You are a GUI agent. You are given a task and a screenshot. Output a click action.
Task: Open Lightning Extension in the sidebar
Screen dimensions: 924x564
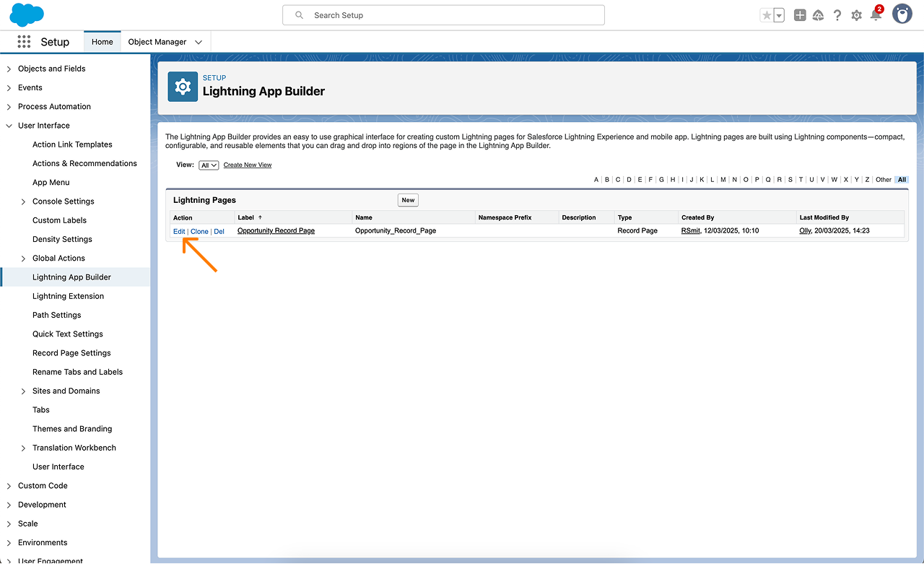(68, 296)
